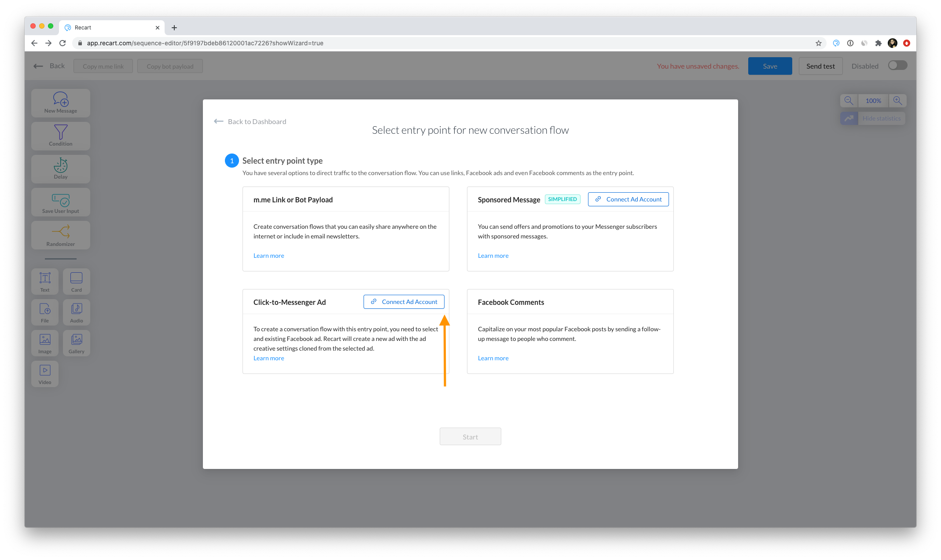Select the Sponsored Message card title
941x560 pixels.
(x=509, y=200)
